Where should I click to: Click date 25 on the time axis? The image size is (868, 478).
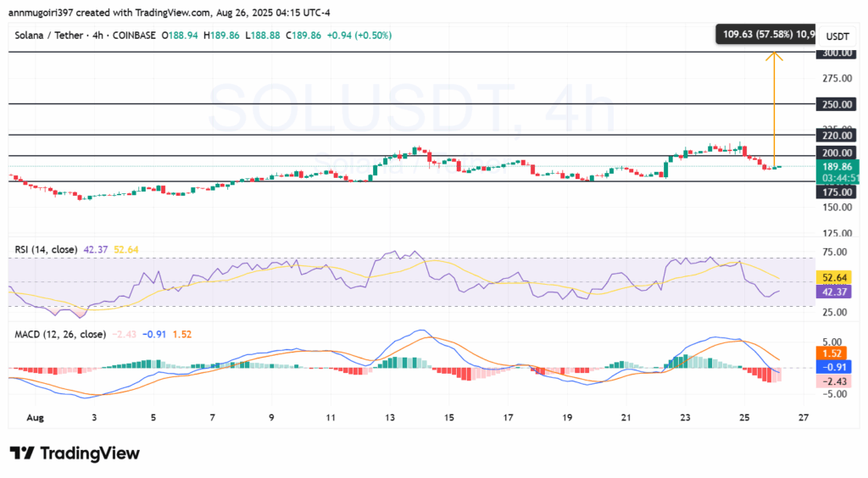point(744,418)
